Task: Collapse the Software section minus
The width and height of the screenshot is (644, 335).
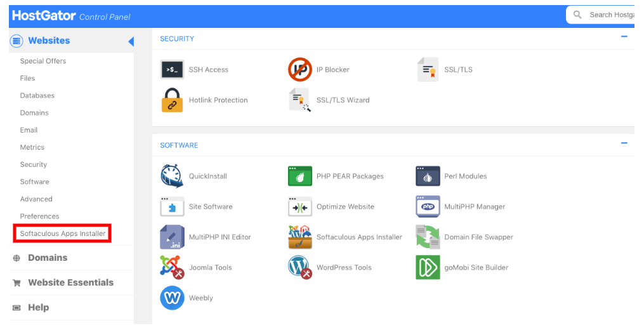Action: pyautogui.click(x=624, y=143)
